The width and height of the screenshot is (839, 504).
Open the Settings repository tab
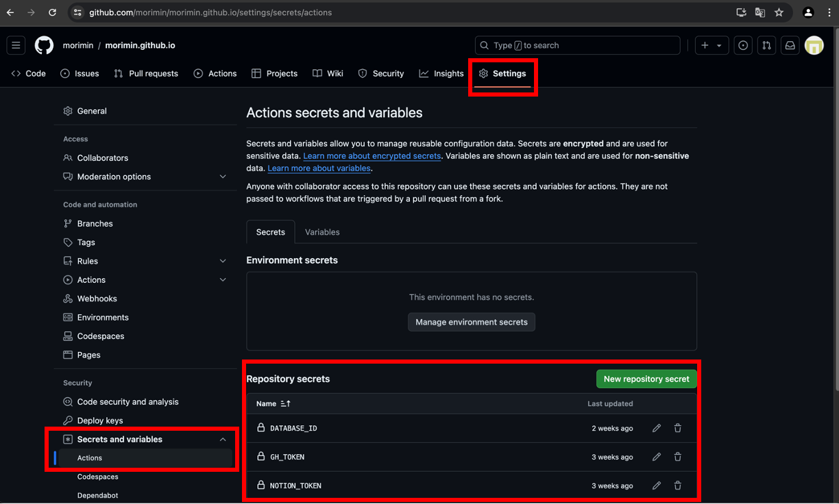point(502,73)
